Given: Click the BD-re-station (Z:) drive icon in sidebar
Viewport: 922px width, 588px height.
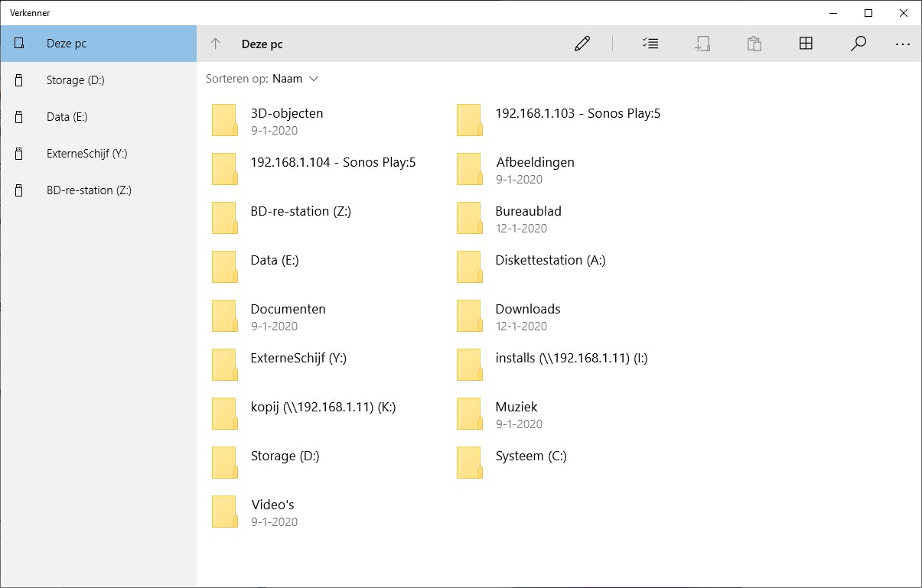Looking at the screenshot, I should (x=19, y=190).
